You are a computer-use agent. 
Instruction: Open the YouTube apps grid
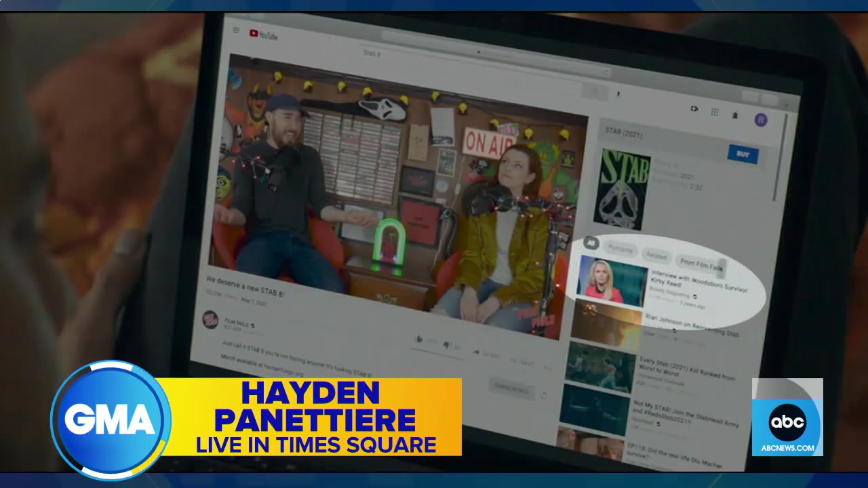pyautogui.click(x=714, y=112)
